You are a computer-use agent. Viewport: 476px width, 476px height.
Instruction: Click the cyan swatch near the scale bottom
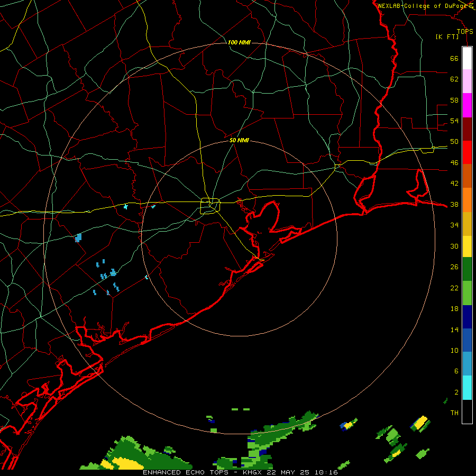pyautogui.click(x=467, y=388)
